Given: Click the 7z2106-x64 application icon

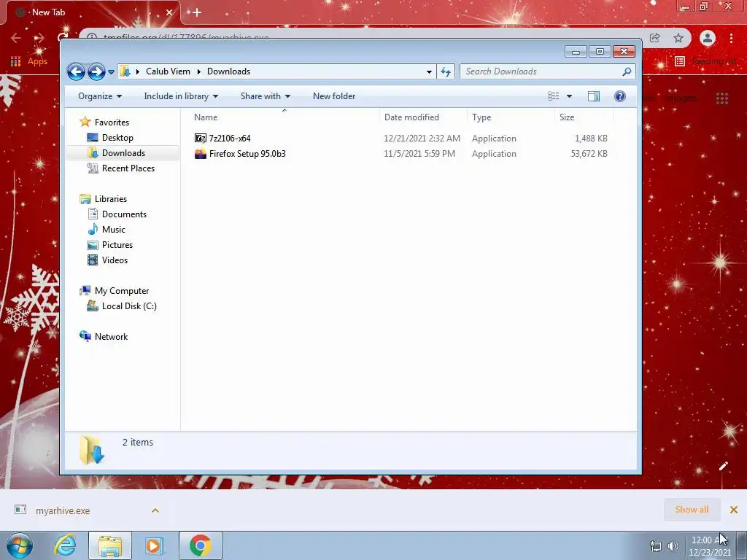Looking at the screenshot, I should tap(200, 138).
